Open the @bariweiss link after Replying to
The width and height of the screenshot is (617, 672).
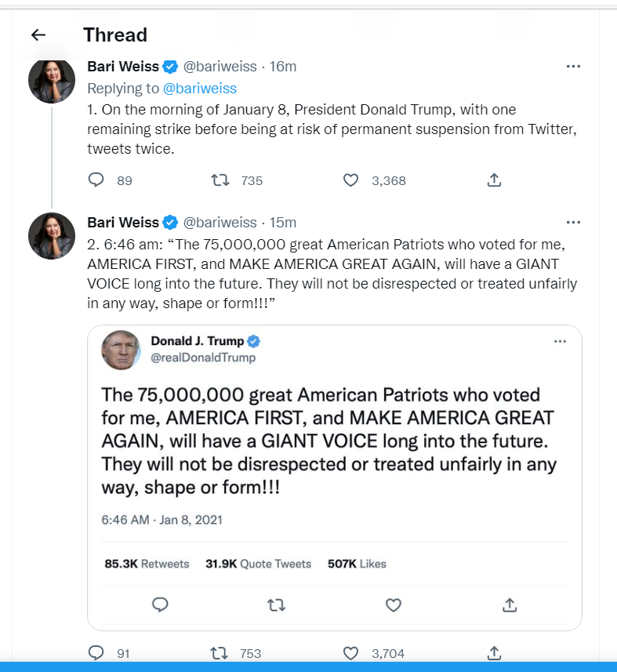click(x=200, y=88)
